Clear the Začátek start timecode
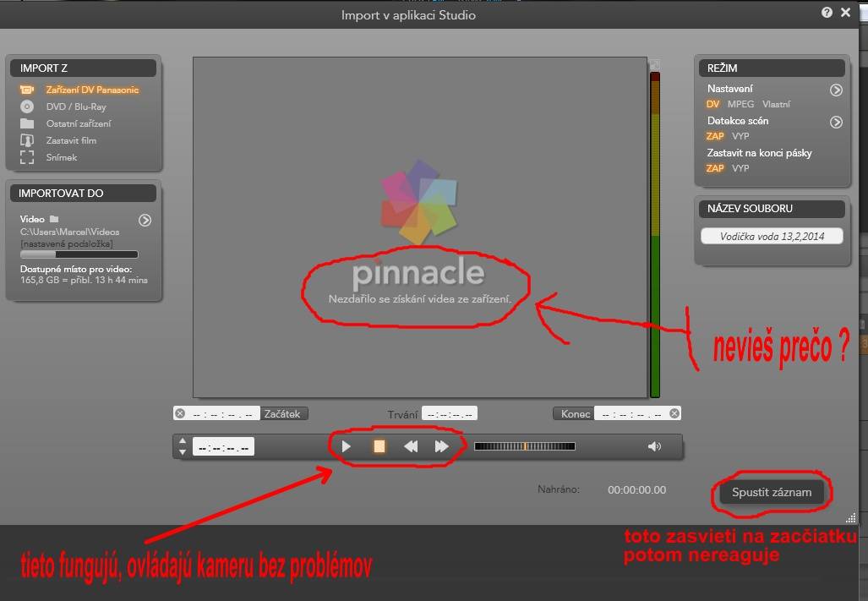868x601 pixels. tap(180, 413)
